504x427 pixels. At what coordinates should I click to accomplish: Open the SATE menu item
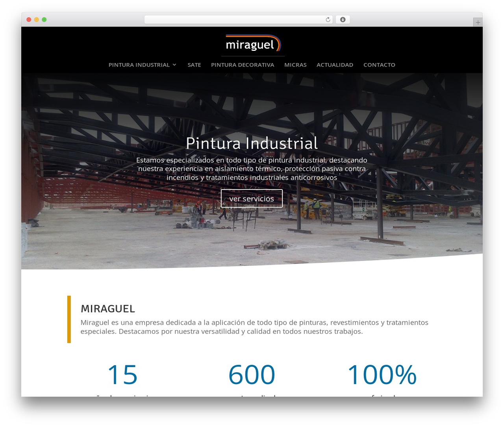[x=194, y=65]
